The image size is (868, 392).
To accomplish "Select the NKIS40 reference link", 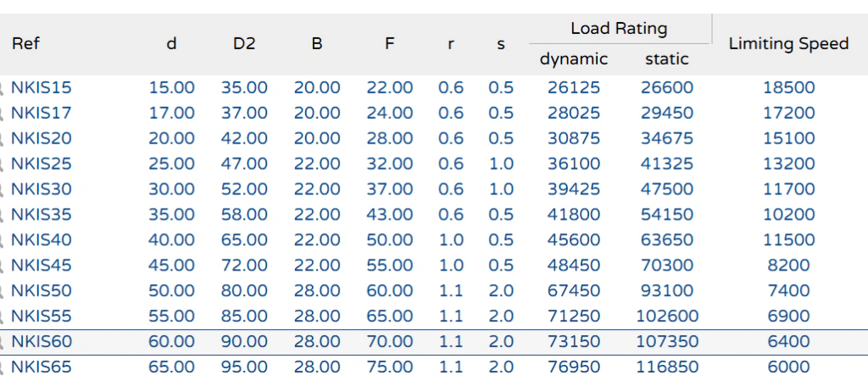I will click(42, 240).
